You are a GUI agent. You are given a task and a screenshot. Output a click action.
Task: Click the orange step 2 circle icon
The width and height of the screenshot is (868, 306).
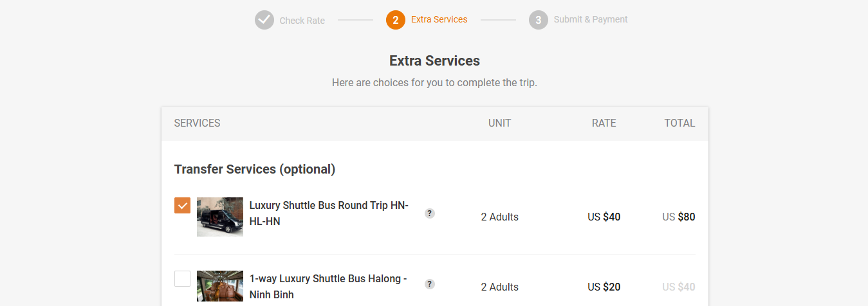(395, 20)
